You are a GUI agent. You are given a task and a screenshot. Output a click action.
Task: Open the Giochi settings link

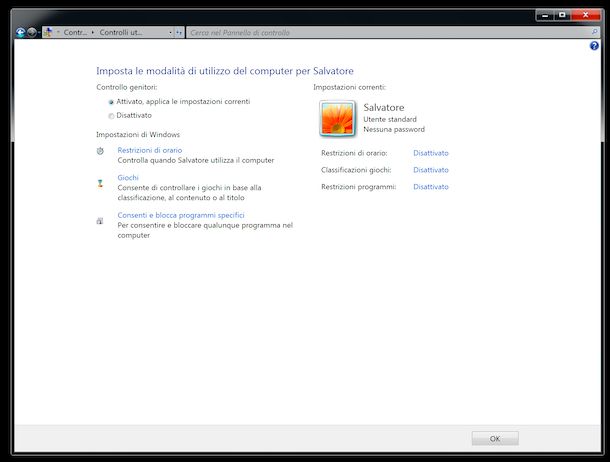128,178
